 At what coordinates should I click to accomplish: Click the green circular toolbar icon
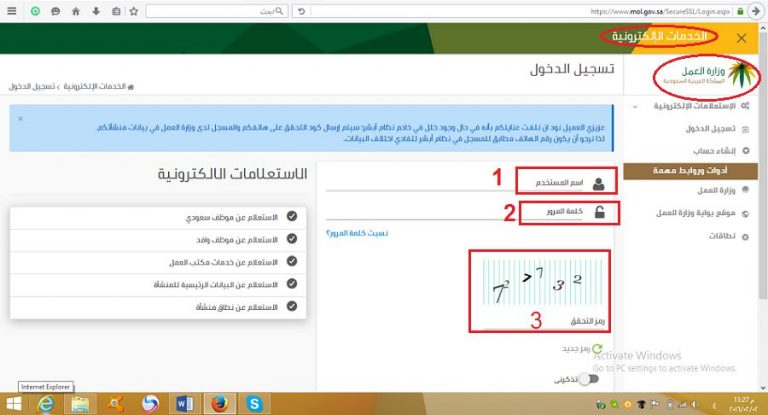[x=35, y=11]
